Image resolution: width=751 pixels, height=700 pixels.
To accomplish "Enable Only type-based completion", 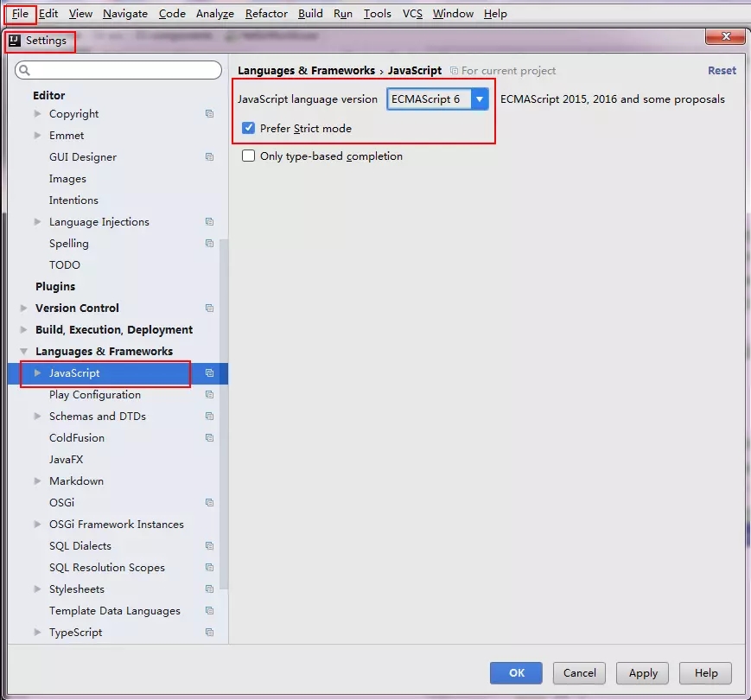I will (x=248, y=156).
